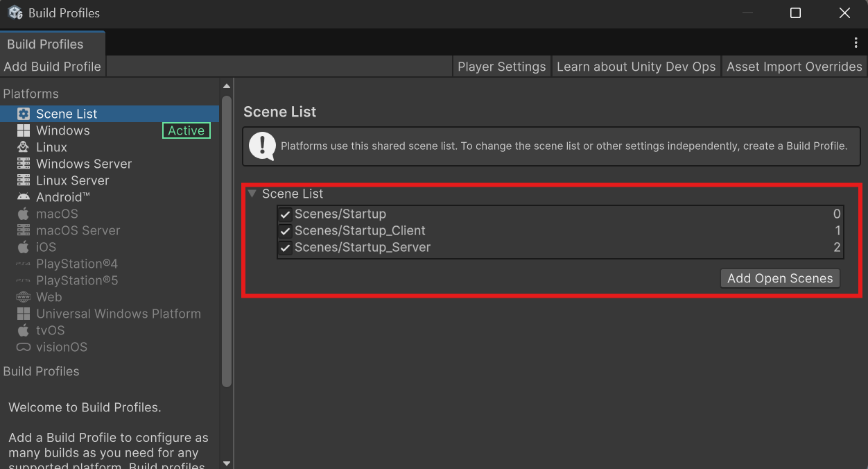
Task: Select the Windows Server platform icon
Action: click(24, 164)
